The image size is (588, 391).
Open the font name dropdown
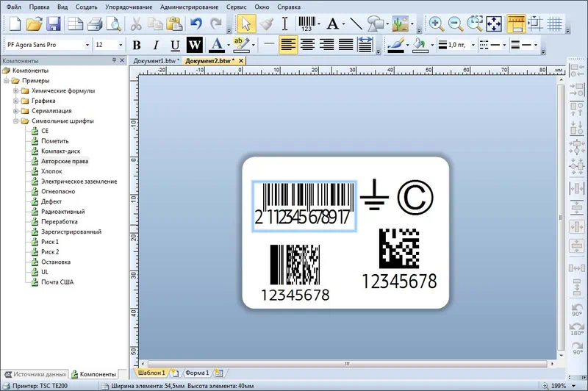click(86, 45)
